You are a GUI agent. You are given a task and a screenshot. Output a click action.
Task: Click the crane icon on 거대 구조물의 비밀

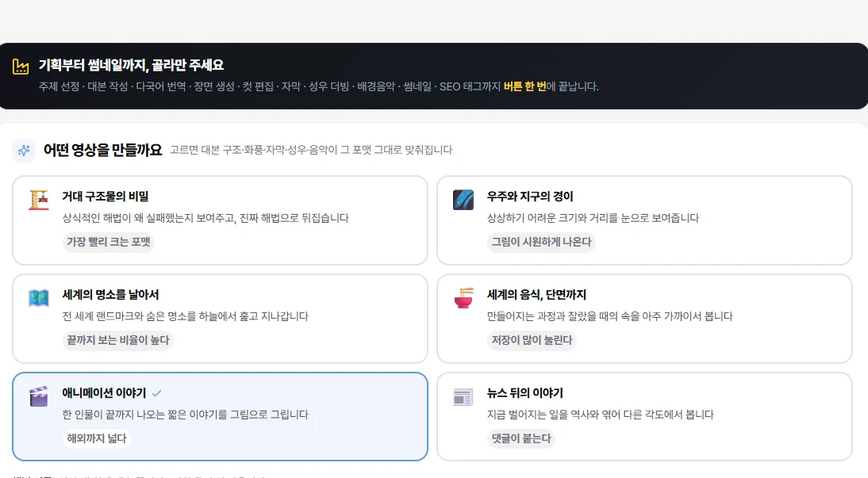tap(39, 200)
